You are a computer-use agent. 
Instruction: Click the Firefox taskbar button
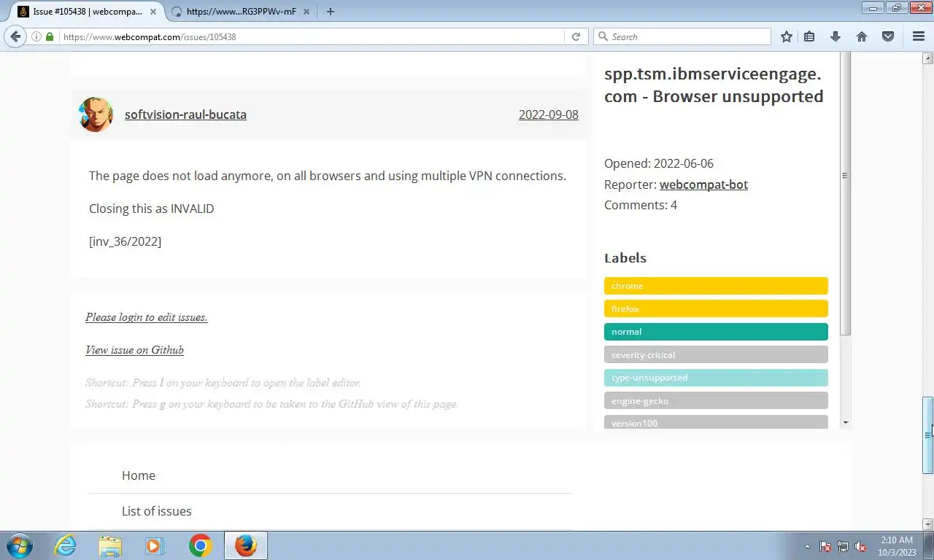click(246, 545)
